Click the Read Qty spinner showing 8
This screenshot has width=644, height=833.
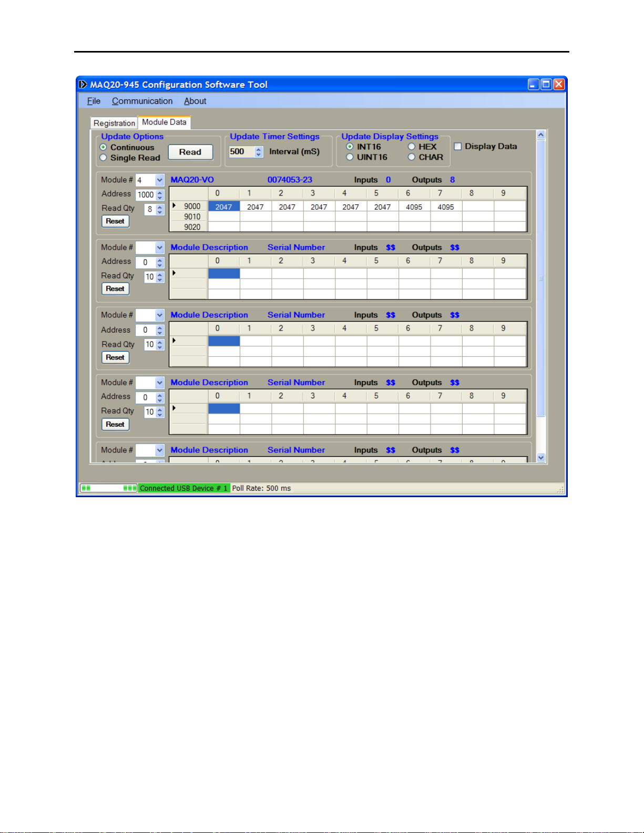(160, 209)
